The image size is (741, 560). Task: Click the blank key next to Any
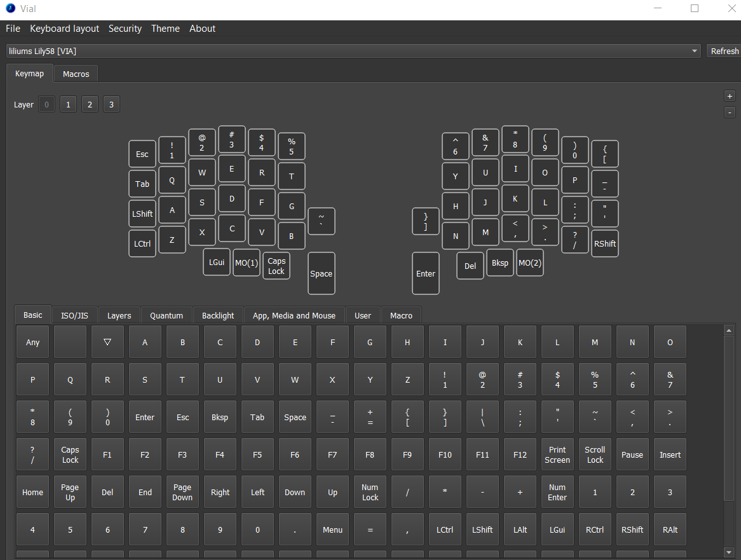pyautogui.click(x=70, y=342)
